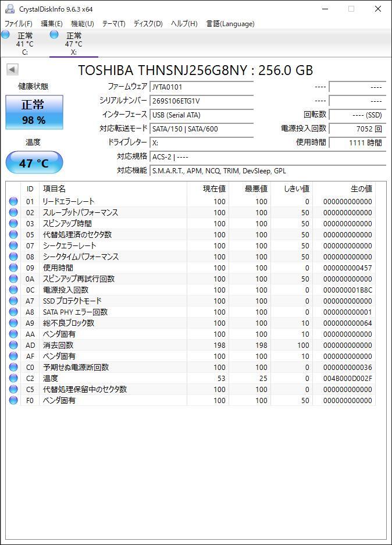Click status orb for ID 0A row
This screenshot has height=545, width=392.
point(13,279)
